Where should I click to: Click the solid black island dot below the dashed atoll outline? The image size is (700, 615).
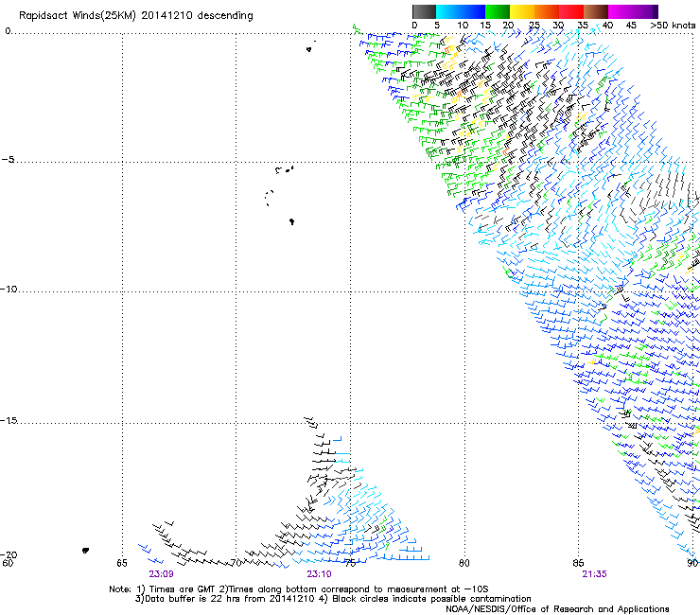291,221
